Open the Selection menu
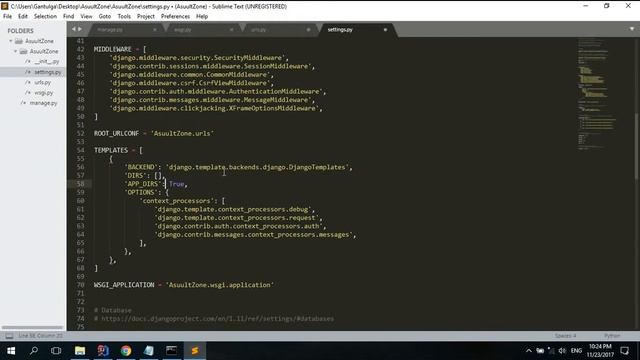Viewport: 640px width, 360px height. (45, 16)
